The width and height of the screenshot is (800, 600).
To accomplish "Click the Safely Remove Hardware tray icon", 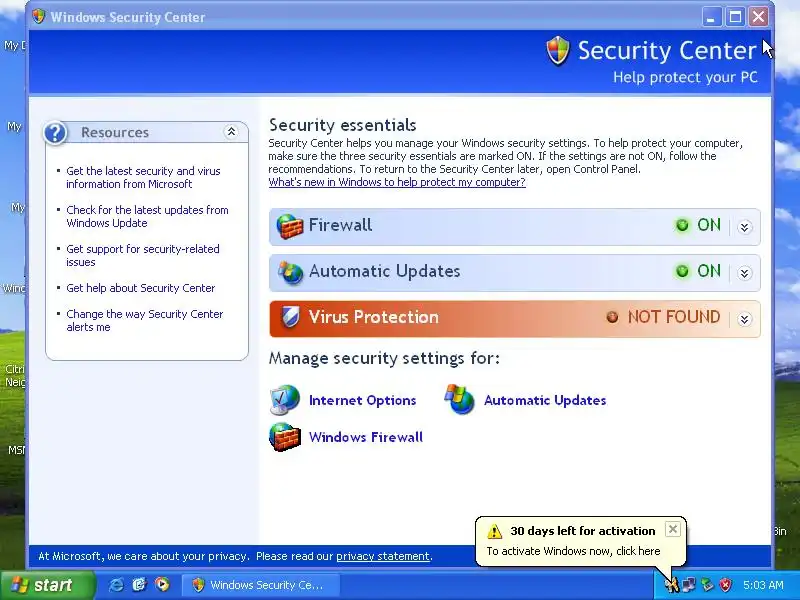I will click(707, 585).
